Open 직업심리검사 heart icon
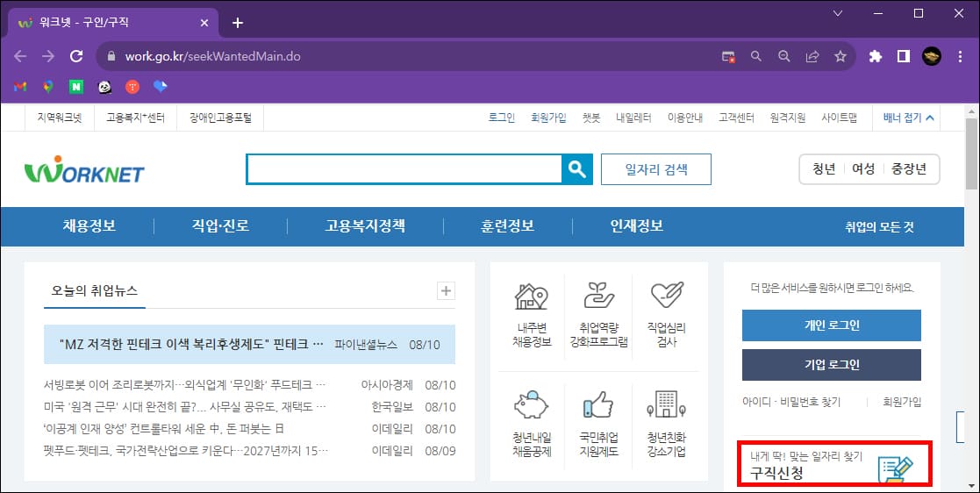The image size is (980, 493). tap(666, 297)
